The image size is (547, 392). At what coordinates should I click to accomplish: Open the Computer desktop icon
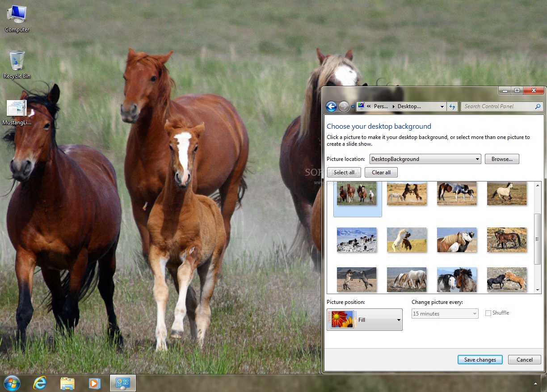point(17,19)
